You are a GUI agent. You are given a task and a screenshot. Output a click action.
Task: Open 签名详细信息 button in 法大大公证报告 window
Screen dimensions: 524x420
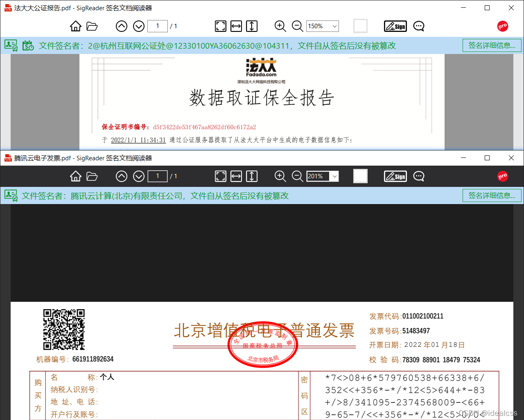pos(492,45)
